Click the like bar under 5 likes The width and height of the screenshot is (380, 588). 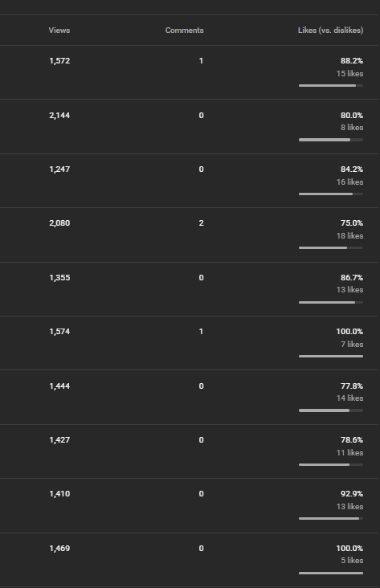pyautogui.click(x=331, y=573)
